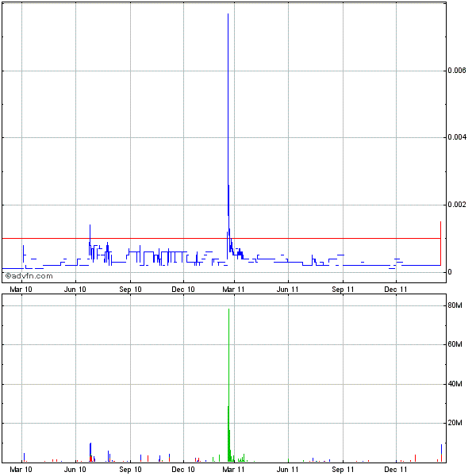
Task: Click the tallest green volume bar
Action: click(229, 386)
